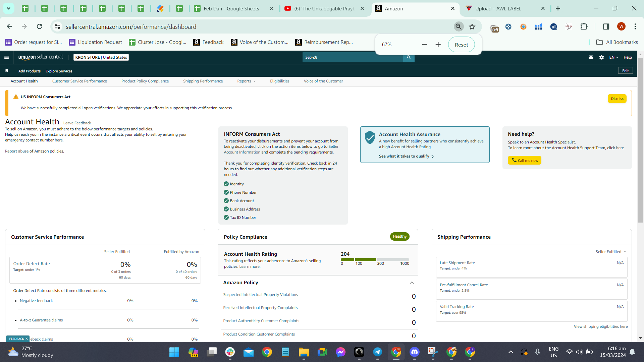Open Slack from the taskbar

coord(230,352)
